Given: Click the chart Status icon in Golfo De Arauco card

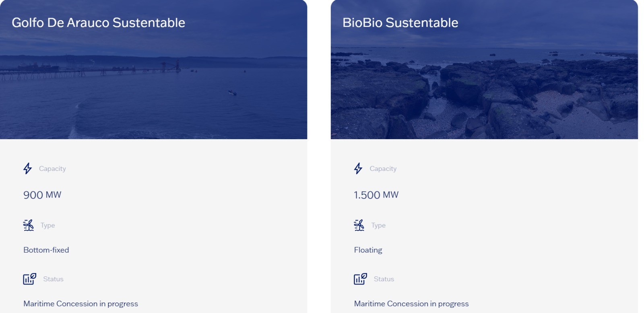Looking at the screenshot, I should pos(29,279).
